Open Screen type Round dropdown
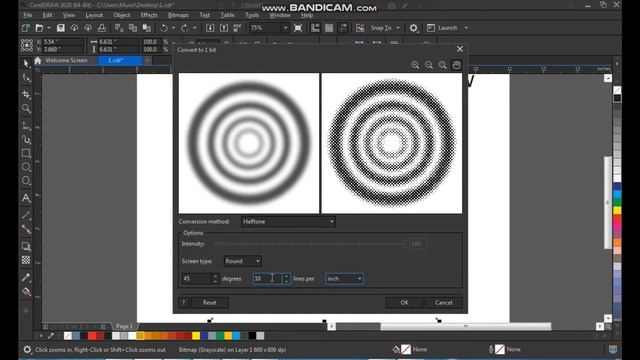 tap(242, 261)
